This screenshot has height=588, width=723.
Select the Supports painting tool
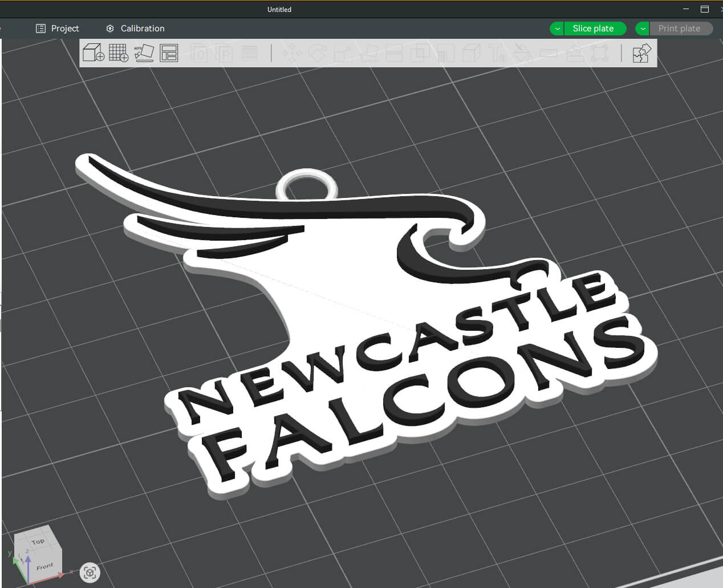click(446, 53)
